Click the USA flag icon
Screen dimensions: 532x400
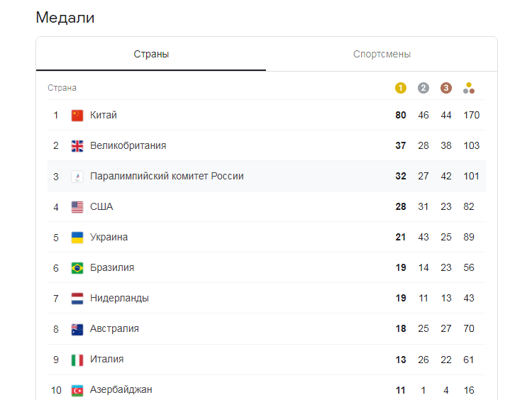(77, 207)
